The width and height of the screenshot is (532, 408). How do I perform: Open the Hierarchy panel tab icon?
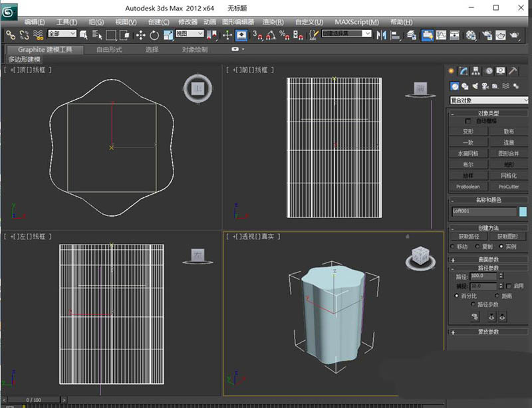(477, 70)
